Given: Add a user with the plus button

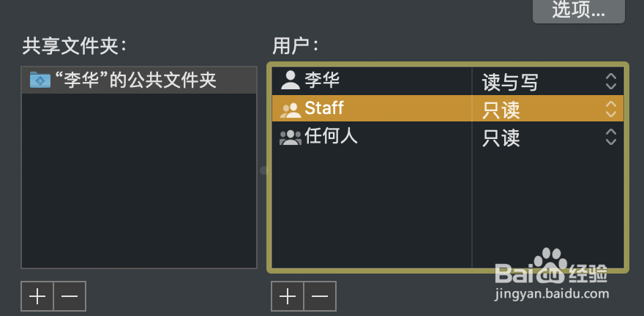Looking at the screenshot, I should [x=288, y=296].
